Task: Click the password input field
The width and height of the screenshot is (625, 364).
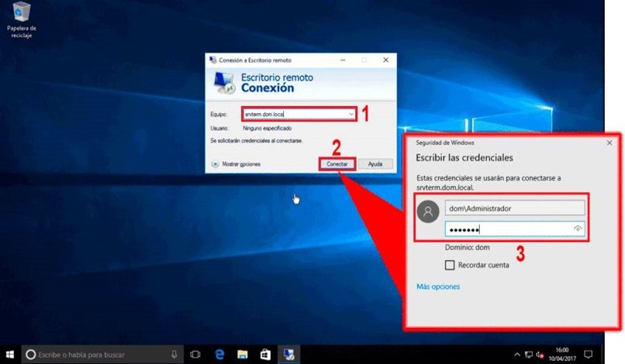Action: coord(515,229)
